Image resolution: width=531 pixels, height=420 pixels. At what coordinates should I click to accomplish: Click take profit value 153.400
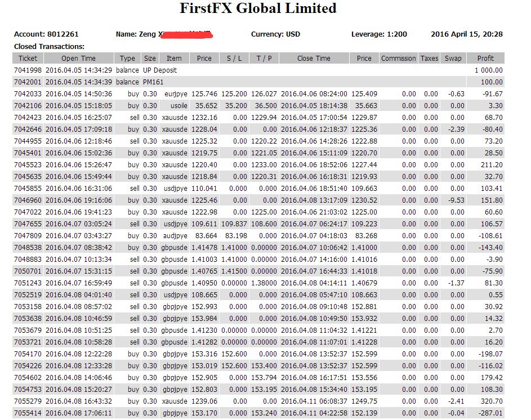click(264, 366)
